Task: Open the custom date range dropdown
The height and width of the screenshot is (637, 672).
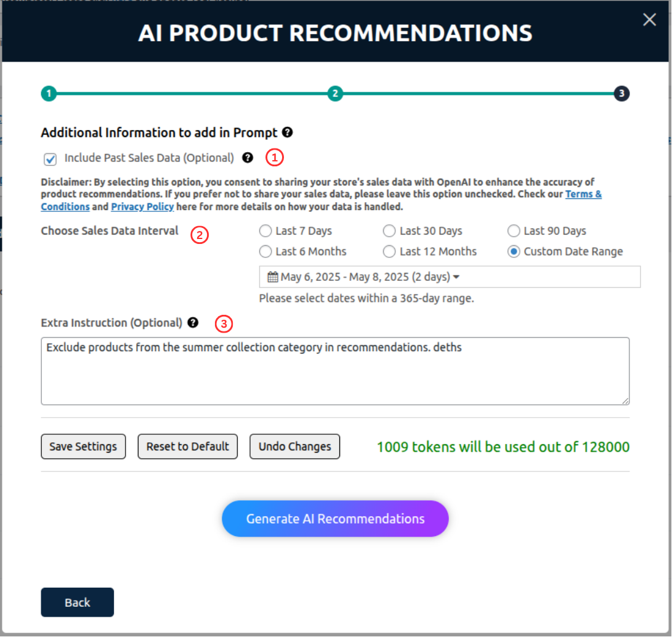Action: (x=450, y=277)
